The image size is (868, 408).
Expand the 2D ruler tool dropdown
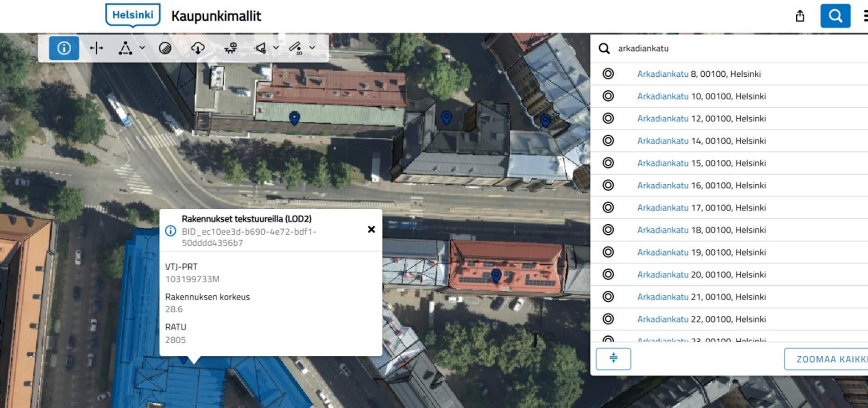(312, 48)
